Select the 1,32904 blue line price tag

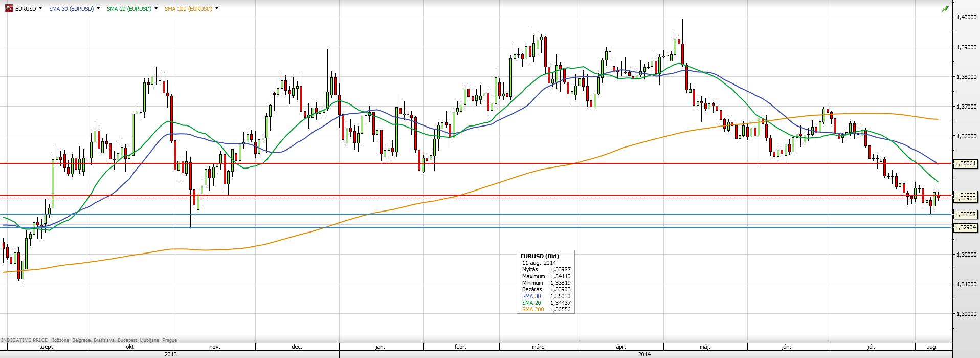(965, 227)
